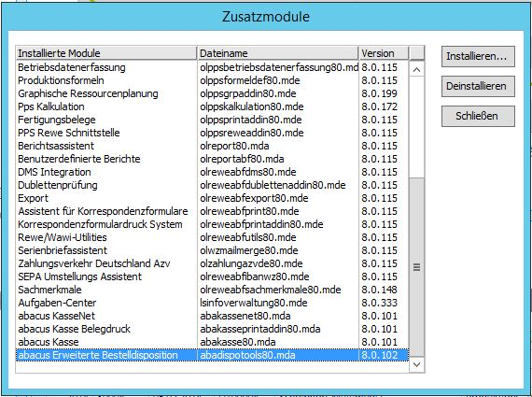532x397 pixels.
Task: Select the Dublettenprüfung row
Action: point(213,185)
